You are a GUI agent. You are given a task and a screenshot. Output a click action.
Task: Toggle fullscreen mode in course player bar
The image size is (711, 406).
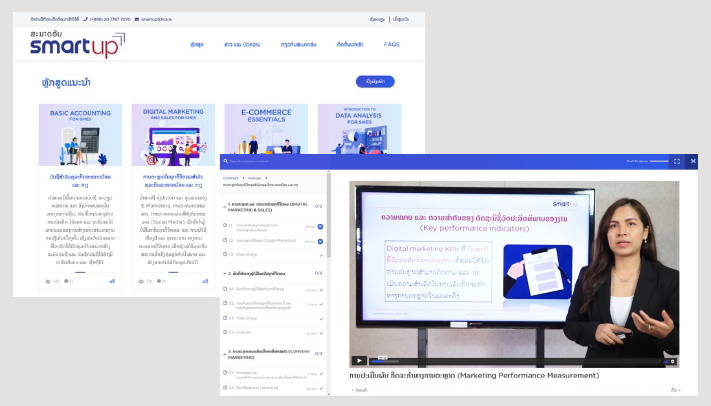676,161
